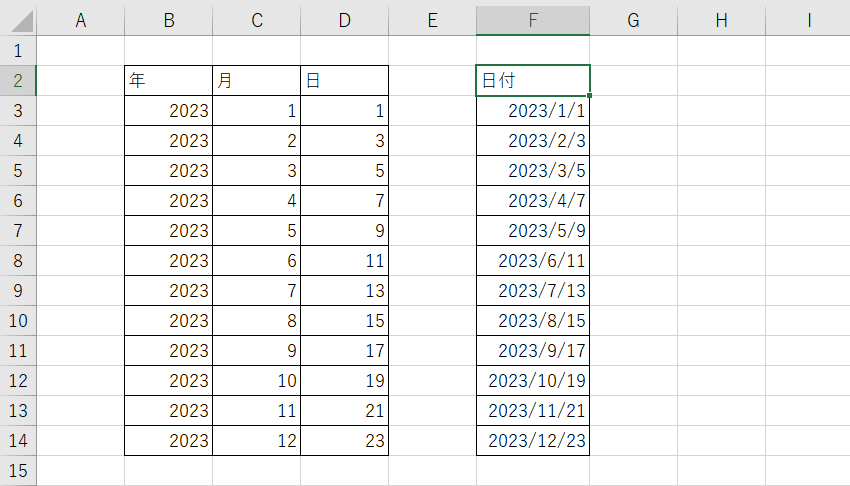Click row 8 header
The height and width of the screenshot is (486, 850).
(x=18, y=261)
